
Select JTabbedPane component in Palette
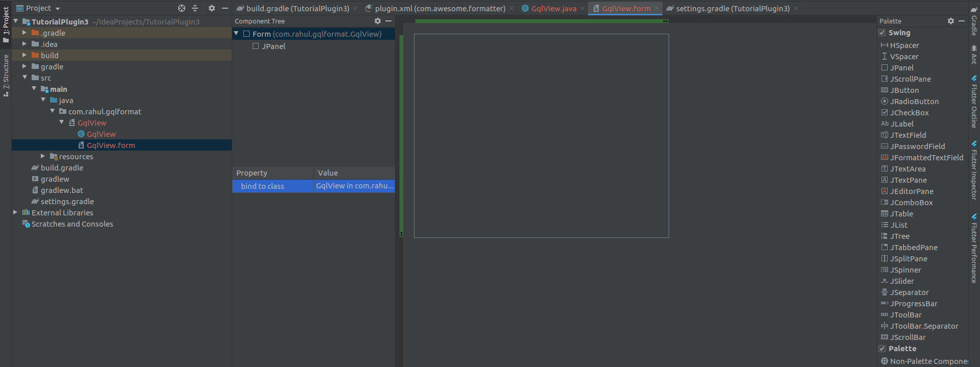tap(909, 248)
